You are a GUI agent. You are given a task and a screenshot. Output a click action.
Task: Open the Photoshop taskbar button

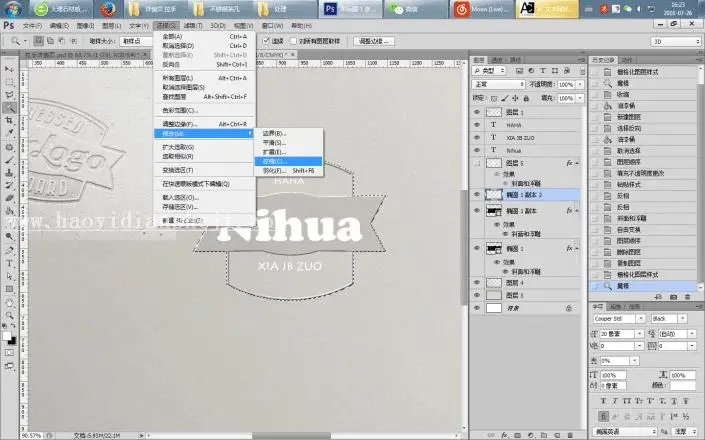pyautogui.click(x=351, y=9)
